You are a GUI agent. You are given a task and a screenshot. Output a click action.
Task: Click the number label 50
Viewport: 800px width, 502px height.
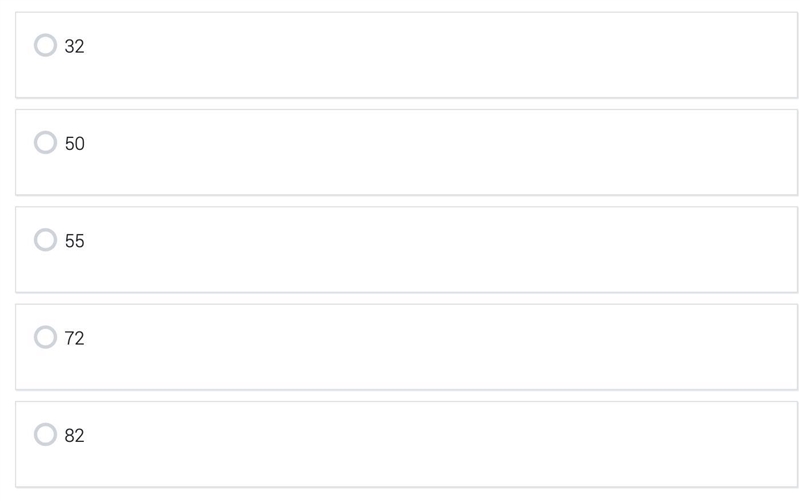[74, 144]
